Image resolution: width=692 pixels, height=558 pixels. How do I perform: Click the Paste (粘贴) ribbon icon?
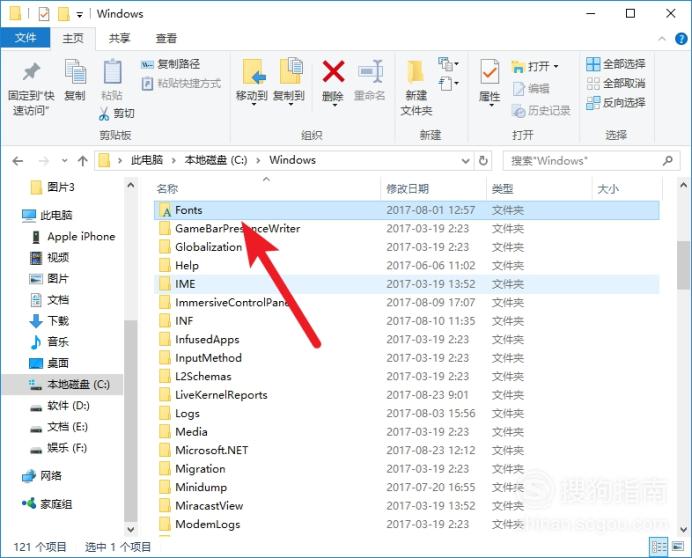pyautogui.click(x=112, y=72)
